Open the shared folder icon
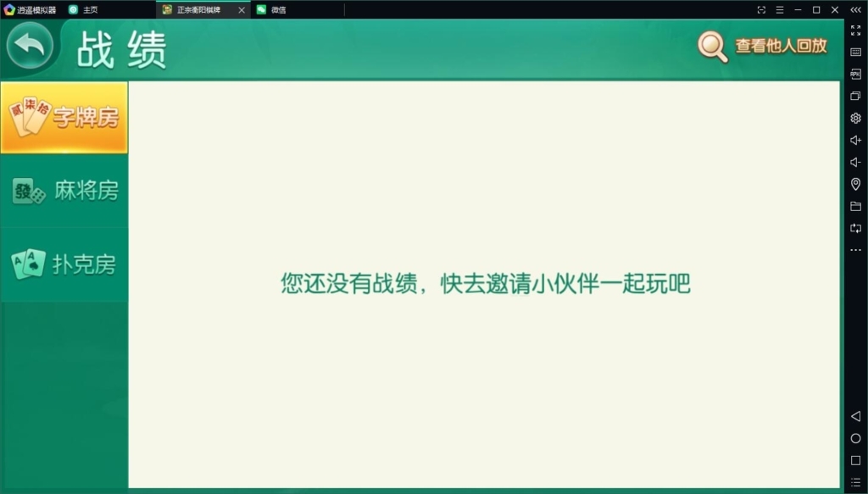The image size is (868, 494). coord(855,205)
